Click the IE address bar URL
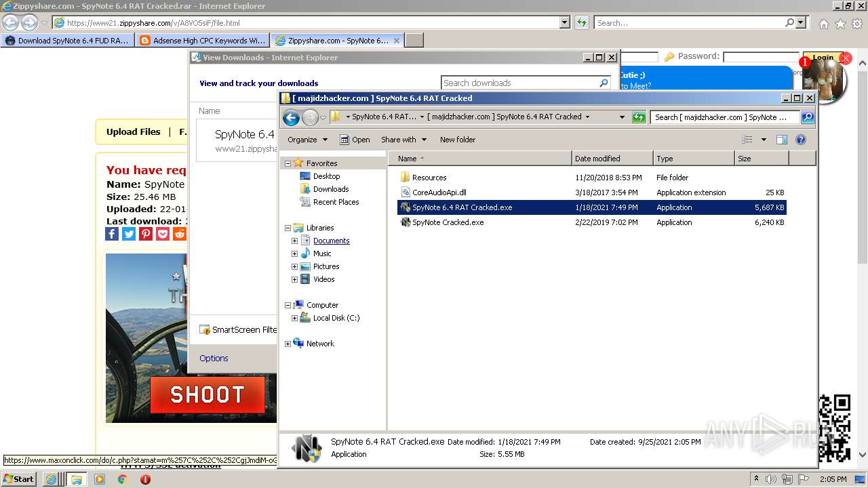This screenshot has height=488, width=868. (153, 23)
